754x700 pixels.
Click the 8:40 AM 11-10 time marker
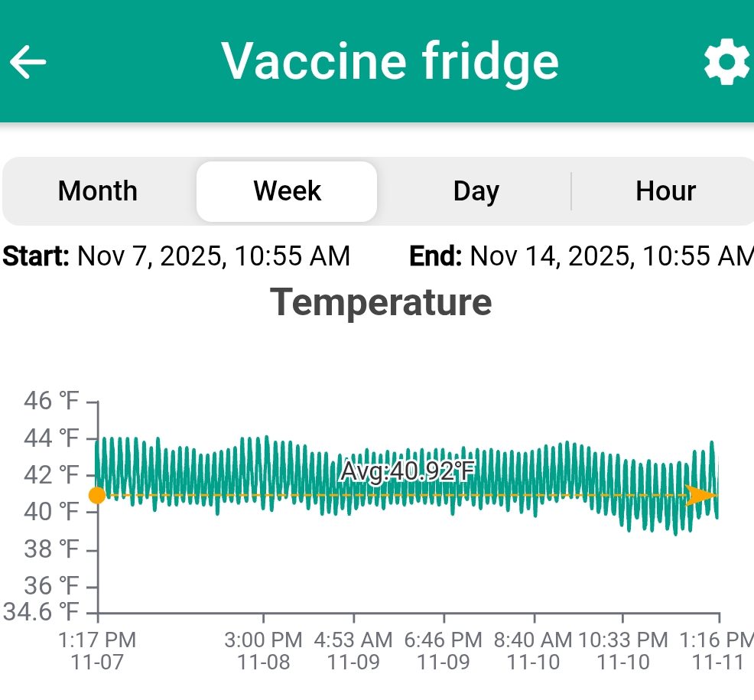(534, 650)
